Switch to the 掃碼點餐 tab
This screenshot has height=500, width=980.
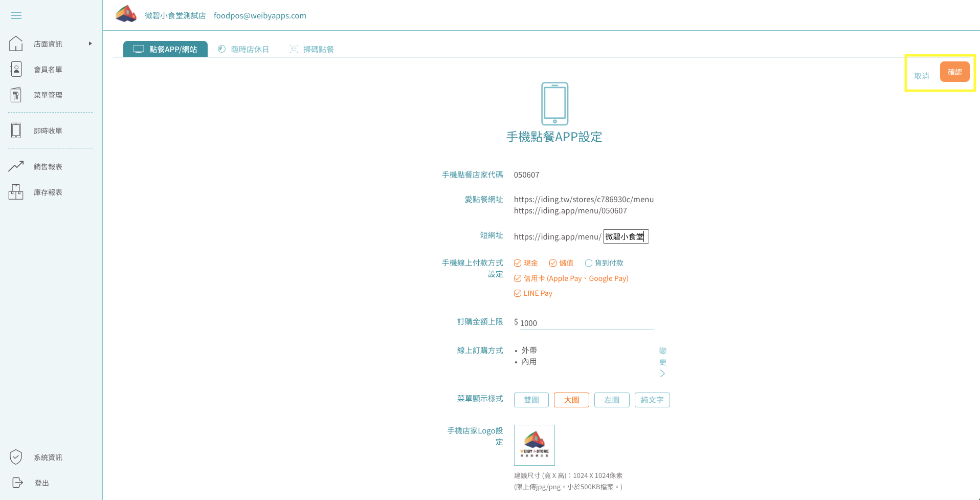click(312, 49)
